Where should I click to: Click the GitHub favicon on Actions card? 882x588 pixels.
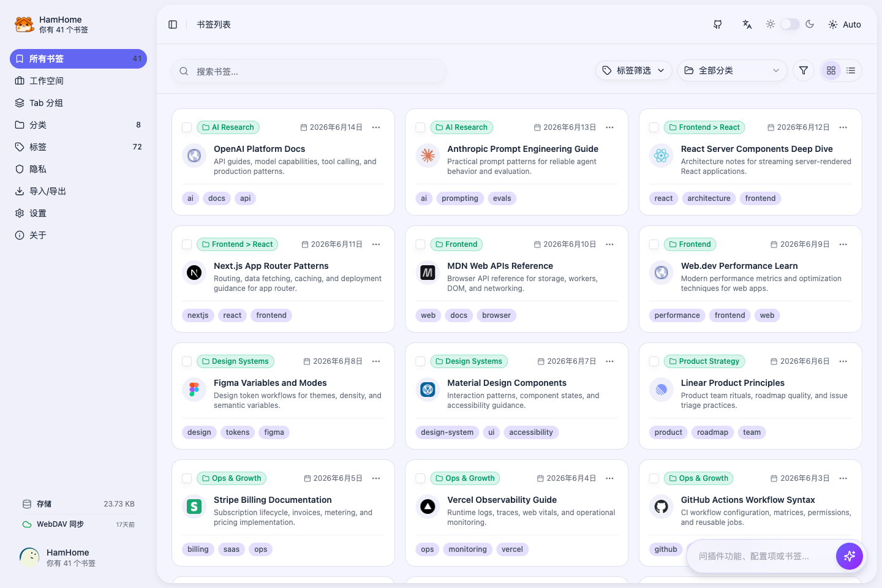point(661,507)
